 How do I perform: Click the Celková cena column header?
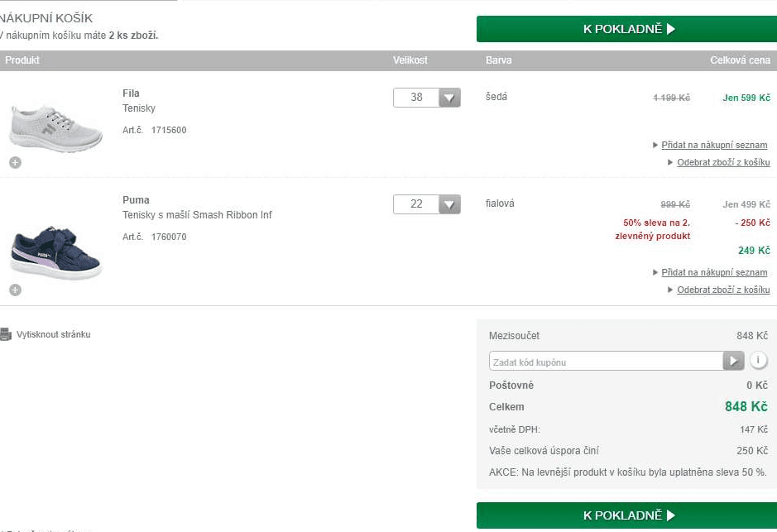[740, 60]
